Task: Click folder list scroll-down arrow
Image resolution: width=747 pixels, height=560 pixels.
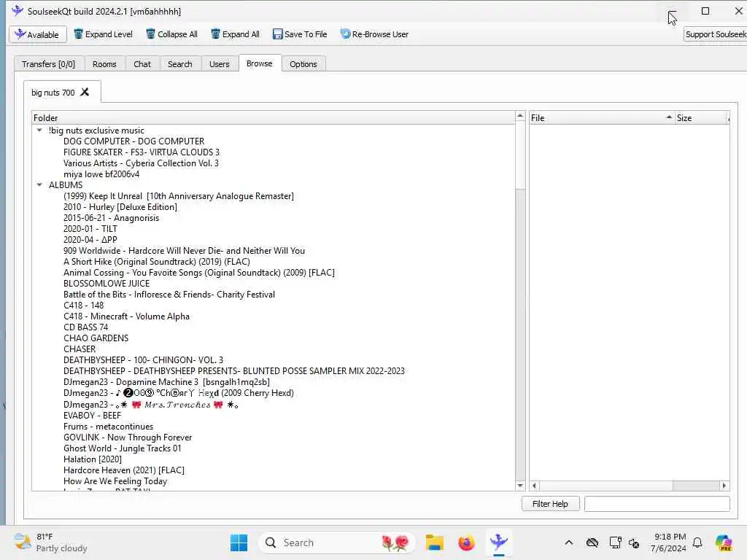Action: (x=520, y=486)
